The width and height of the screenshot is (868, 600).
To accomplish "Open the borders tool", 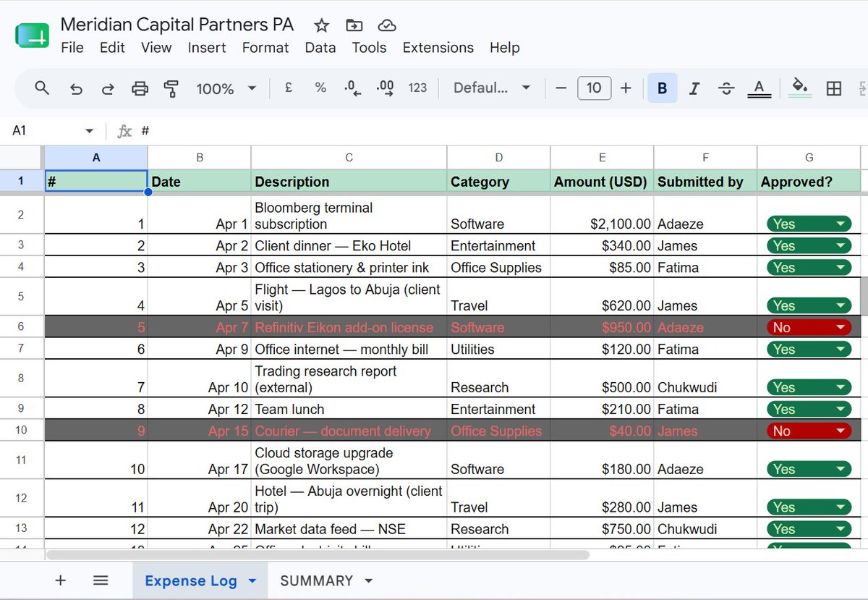I will pos(834,88).
